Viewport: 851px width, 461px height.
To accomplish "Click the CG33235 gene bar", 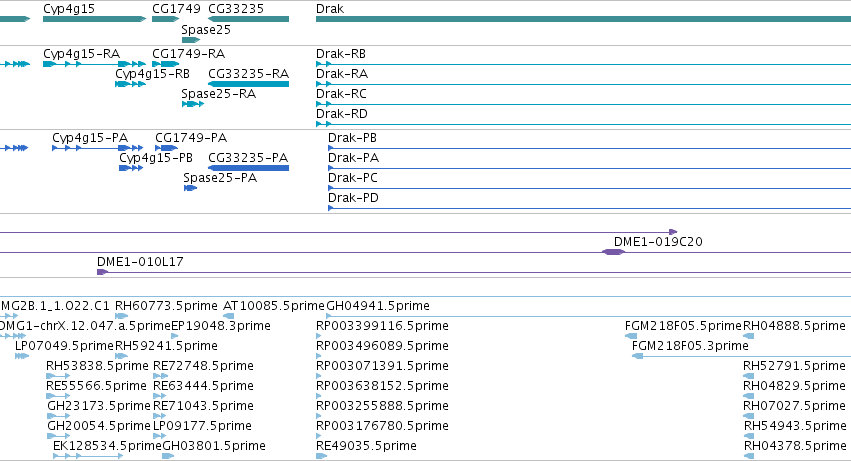I will coord(249,19).
